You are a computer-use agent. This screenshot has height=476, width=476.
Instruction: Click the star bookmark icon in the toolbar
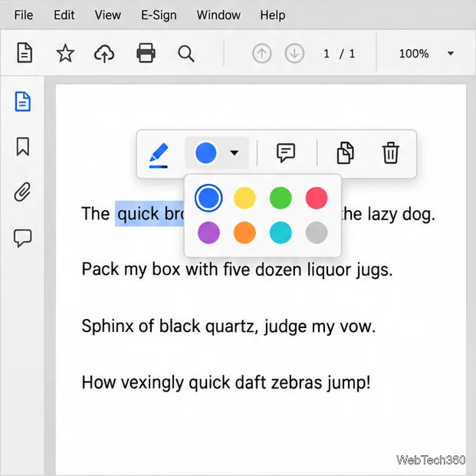click(65, 54)
